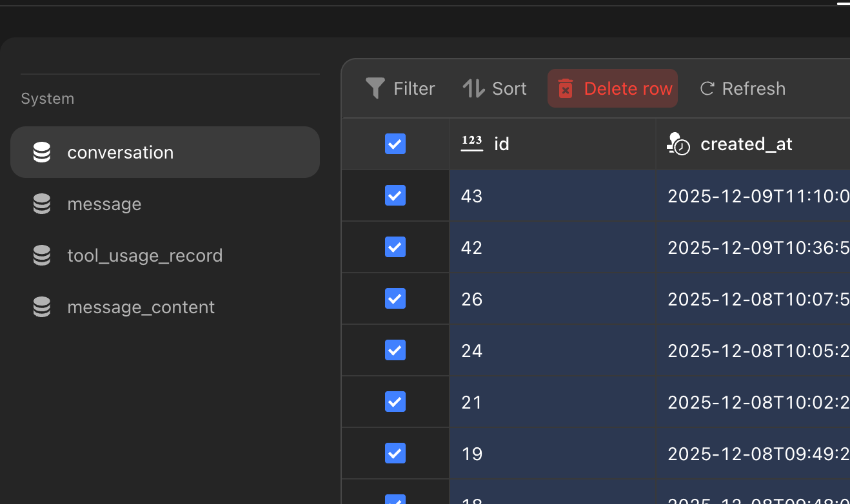
Task: Click the Filter funnel icon
Action: pyautogui.click(x=375, y=88)
